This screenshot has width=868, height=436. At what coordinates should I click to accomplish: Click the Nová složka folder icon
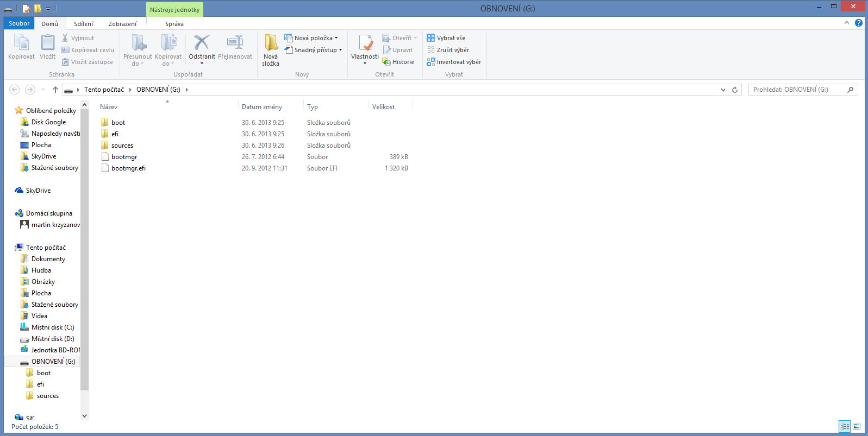271,43
